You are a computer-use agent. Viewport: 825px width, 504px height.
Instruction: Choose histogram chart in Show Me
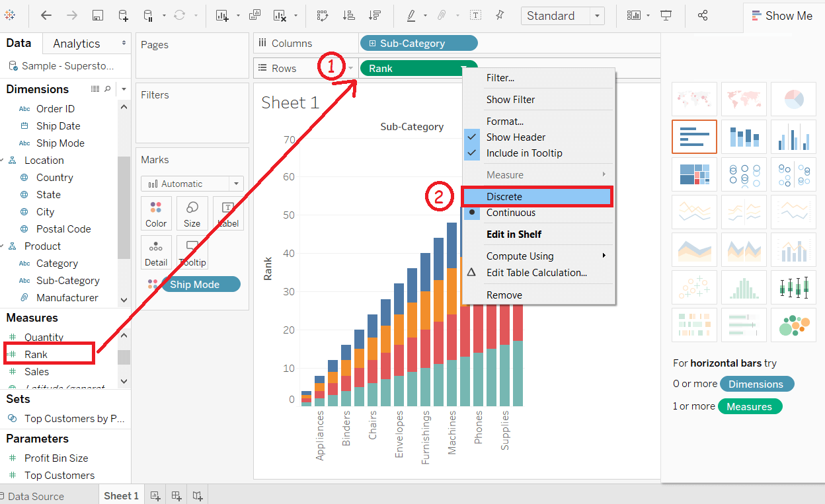(x=744, y=287)
